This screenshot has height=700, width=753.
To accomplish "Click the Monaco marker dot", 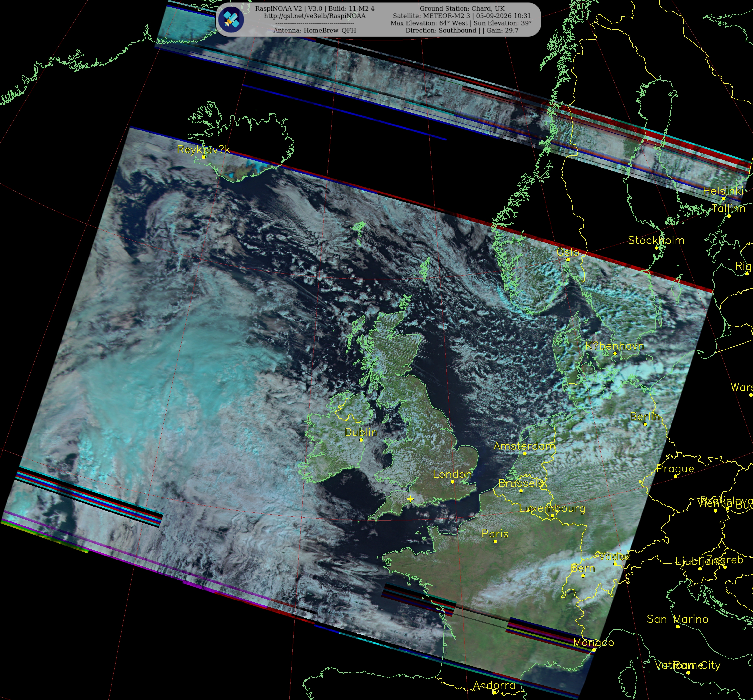I will tap(594, 650).
